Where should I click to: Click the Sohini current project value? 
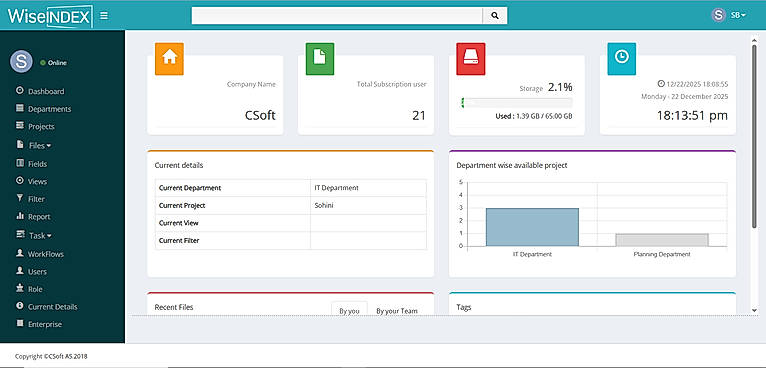click(324, 206)
